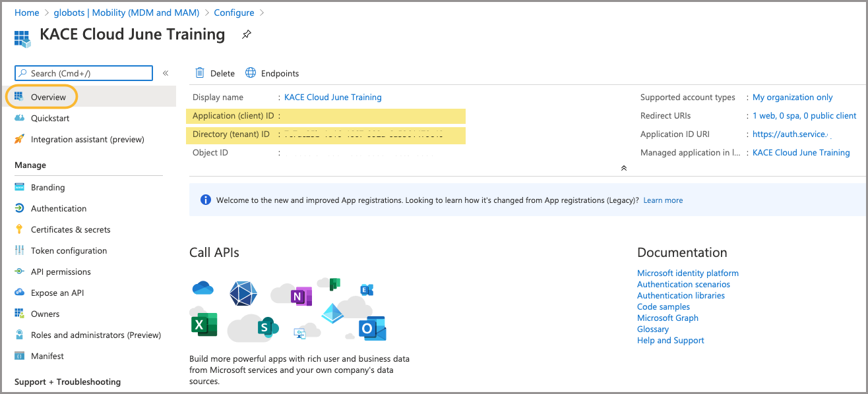868x394 pixels.
Task: Click the Delete trash can icon
Action: tap(200, 73)
